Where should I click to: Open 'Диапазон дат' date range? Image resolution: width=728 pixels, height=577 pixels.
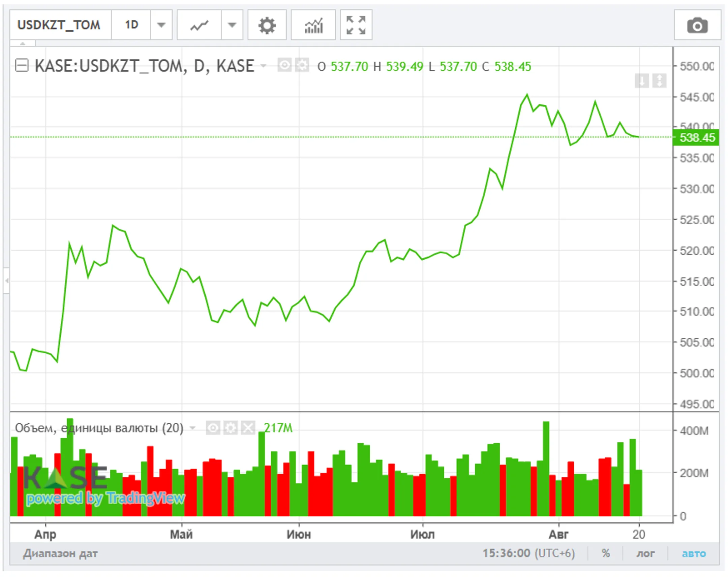pos(60,553)
